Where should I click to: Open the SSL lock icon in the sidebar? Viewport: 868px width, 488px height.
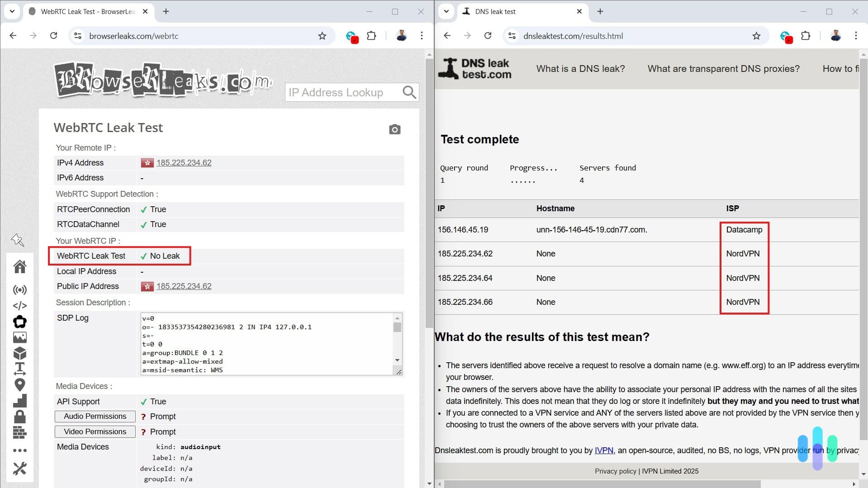[20, 417]
